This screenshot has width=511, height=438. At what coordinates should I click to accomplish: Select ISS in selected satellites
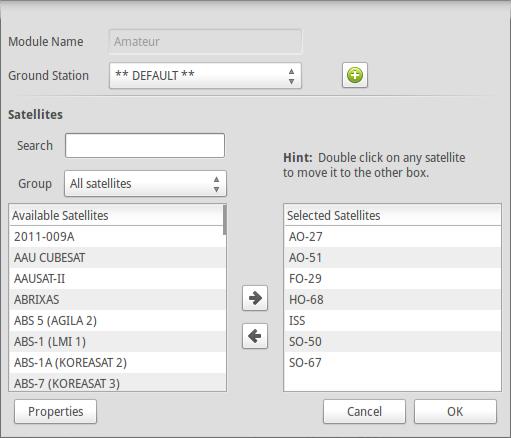click(x=392, y=321)
